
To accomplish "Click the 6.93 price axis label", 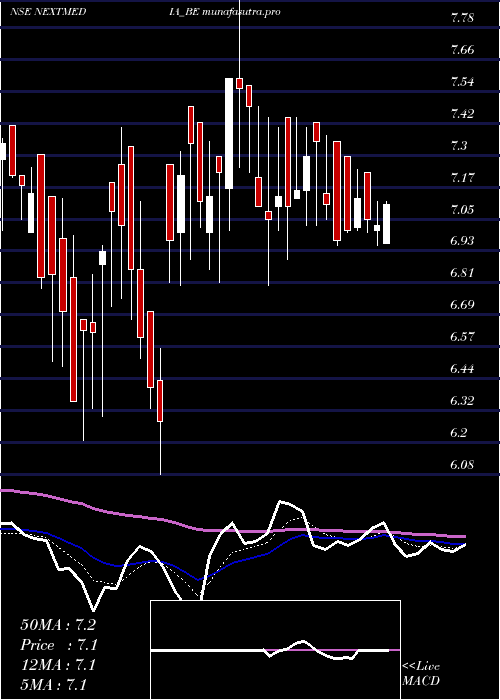I will pos(462,241).
